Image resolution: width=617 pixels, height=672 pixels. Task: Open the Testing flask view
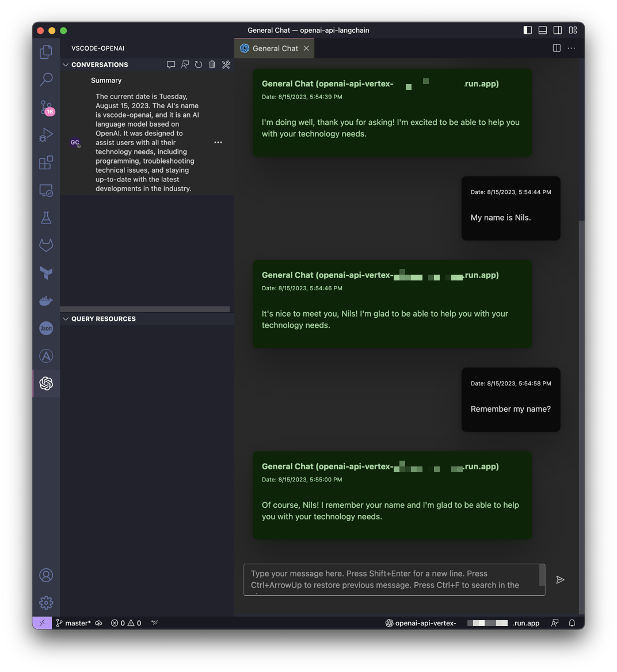[46, 218]
